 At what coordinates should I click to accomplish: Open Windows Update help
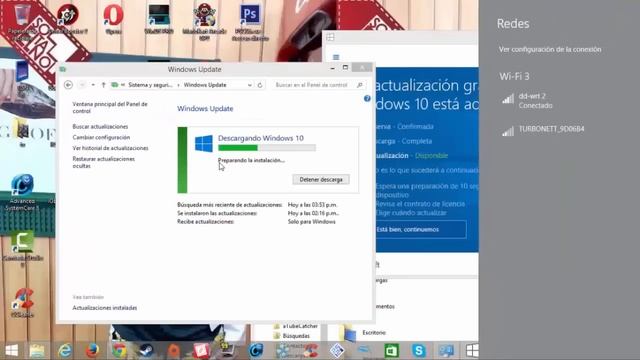(367, 98)
